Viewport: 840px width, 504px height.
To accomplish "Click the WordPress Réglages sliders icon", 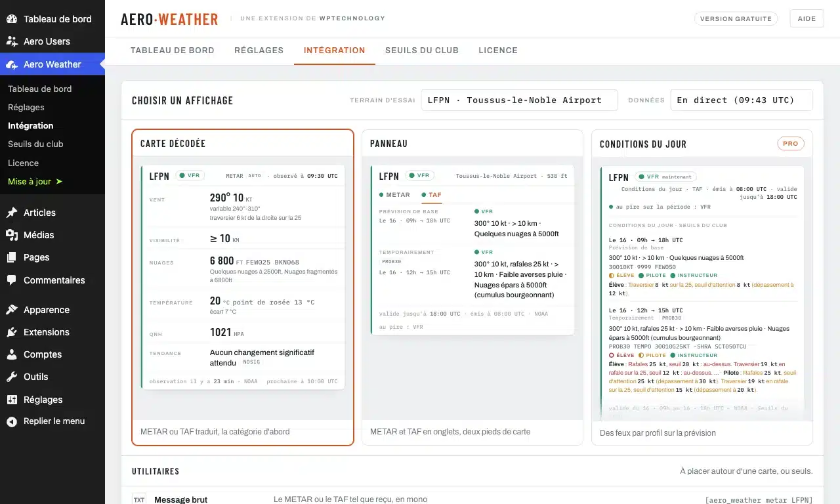I will (x=12, y=400).
